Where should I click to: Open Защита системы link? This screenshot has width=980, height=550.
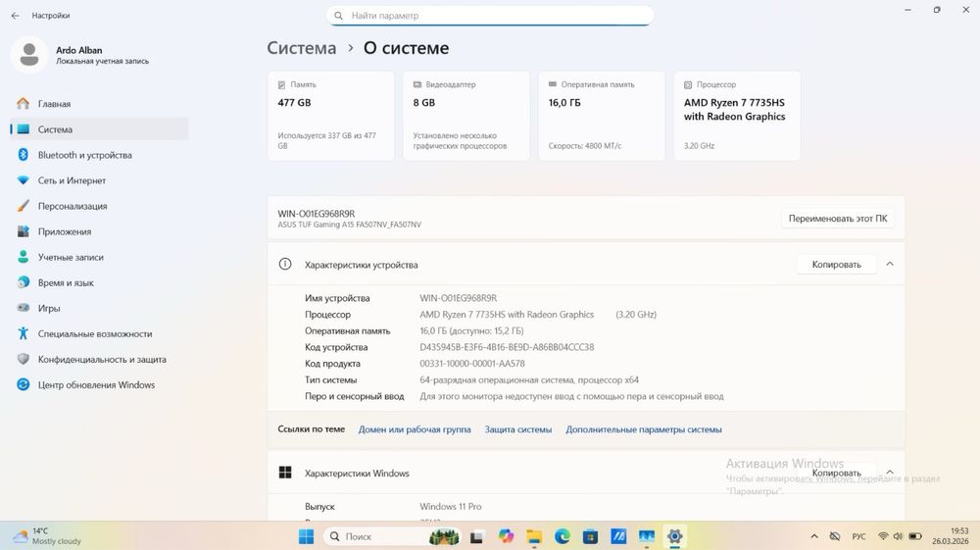click(518, 429)
